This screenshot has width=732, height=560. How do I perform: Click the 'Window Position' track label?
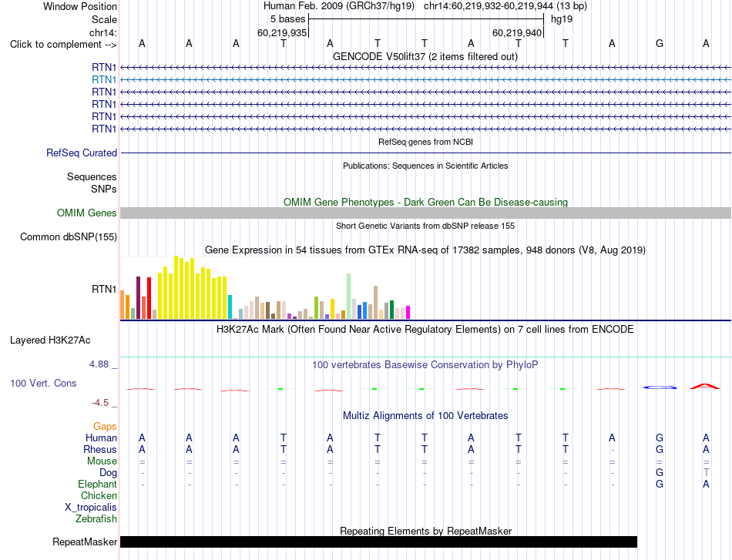pyautogui.click(x=80, y=6)
